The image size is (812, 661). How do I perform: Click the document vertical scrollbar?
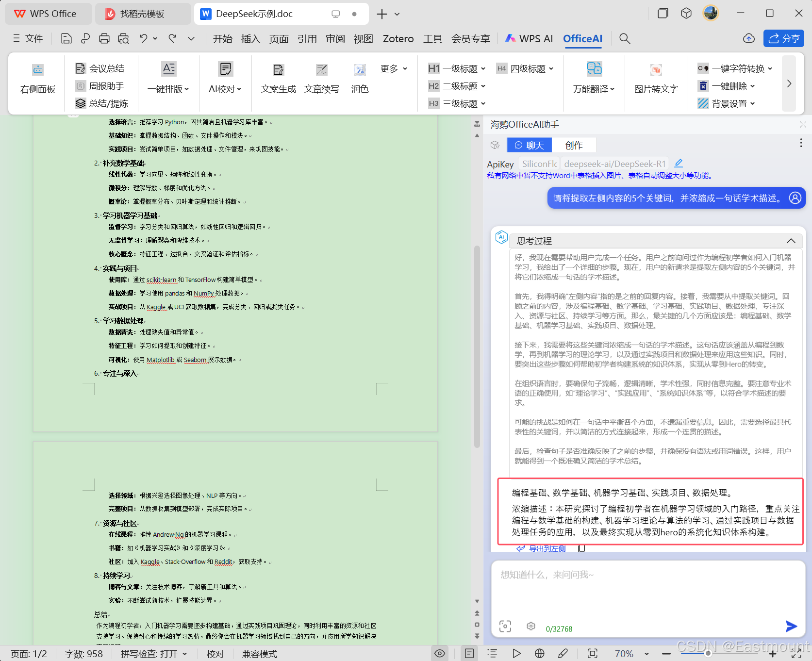(x=477, y=347)
